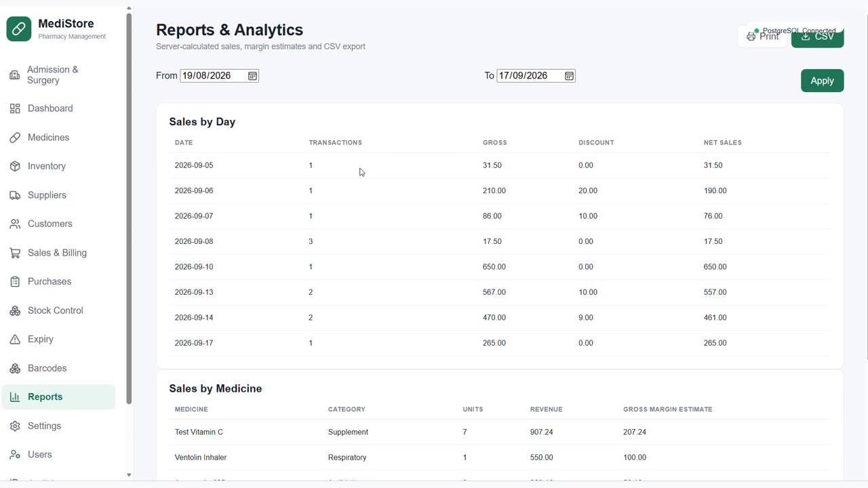Viewport: 868px width, 488px height.
Task: Navigate to Sales & Billing
Action: point(59,253)
